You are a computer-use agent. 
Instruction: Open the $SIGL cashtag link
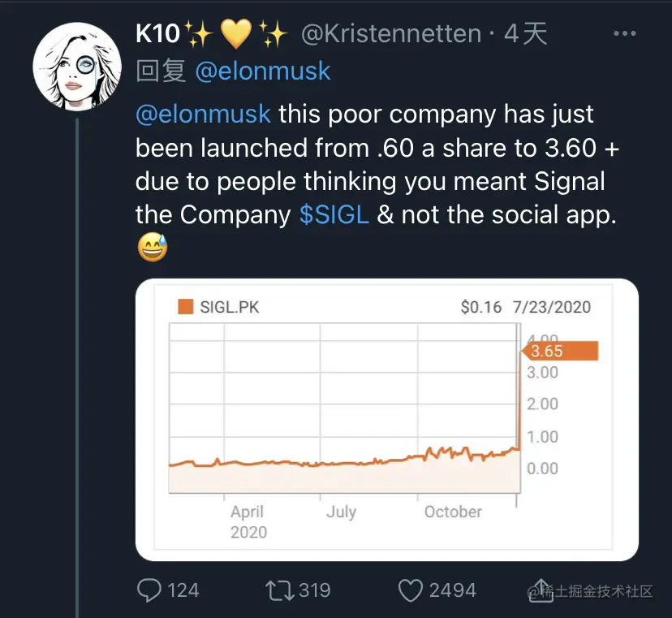tap(334, 214)
